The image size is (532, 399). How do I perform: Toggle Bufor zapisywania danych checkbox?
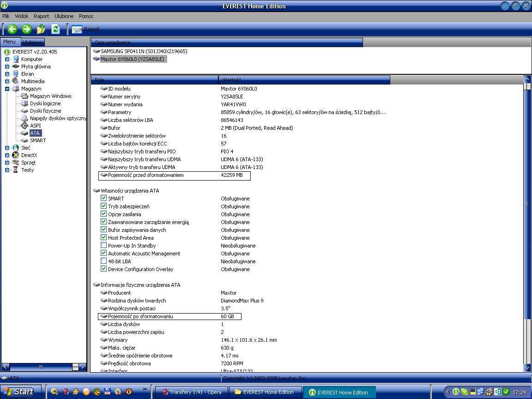(104, 230)
